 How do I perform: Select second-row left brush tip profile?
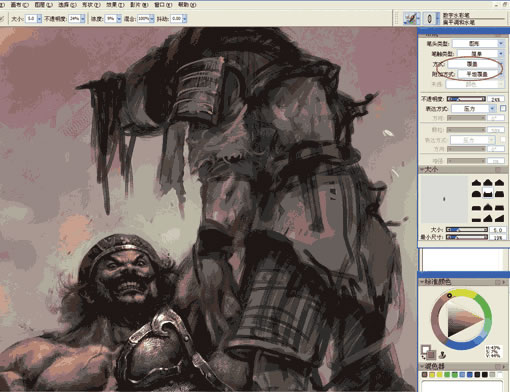click(x=477, y=194)
